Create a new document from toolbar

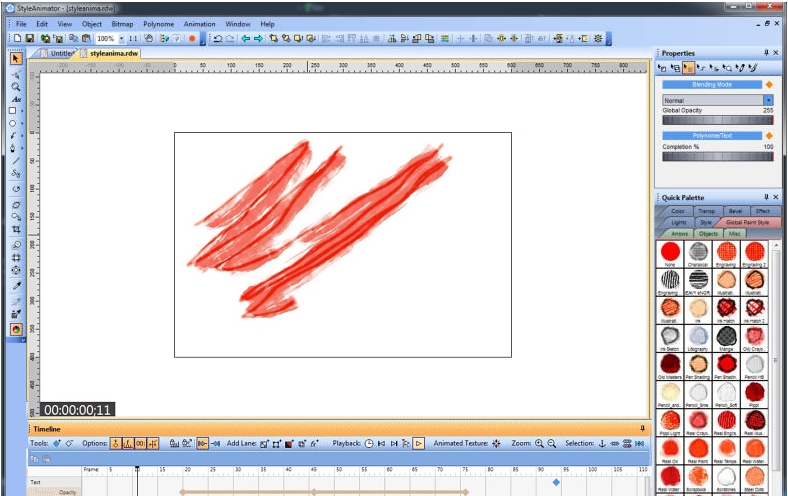[18, 38]
